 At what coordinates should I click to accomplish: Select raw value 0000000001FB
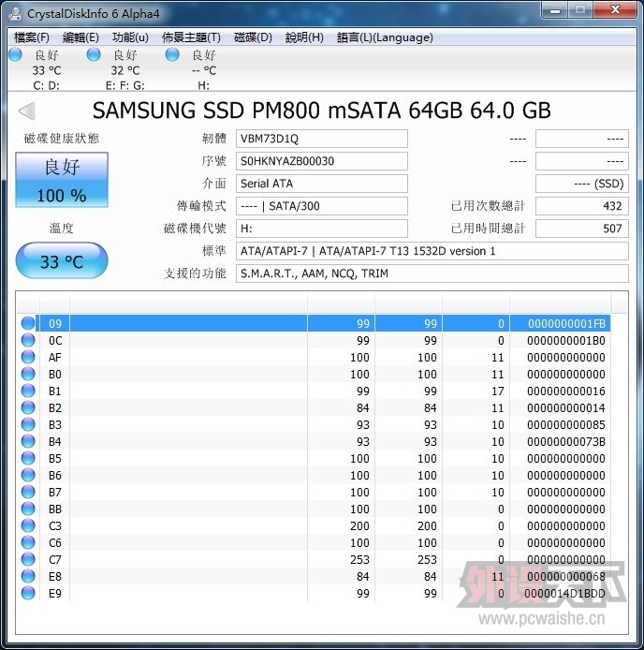click(566, 324)
